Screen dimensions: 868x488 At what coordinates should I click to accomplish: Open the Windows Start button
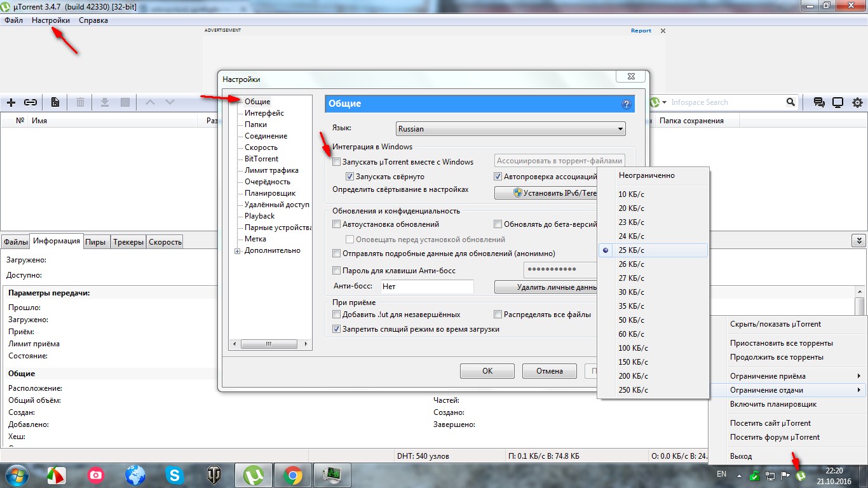[x=17, y=475]
